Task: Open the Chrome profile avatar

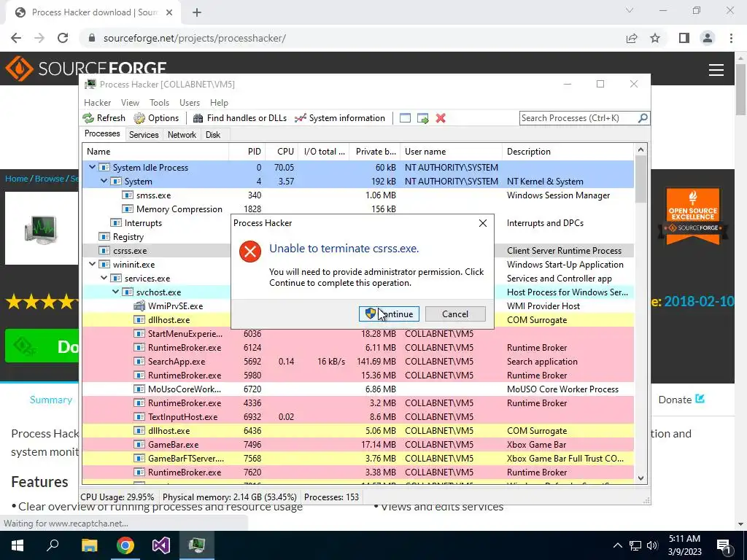Action: click(708, 38)
